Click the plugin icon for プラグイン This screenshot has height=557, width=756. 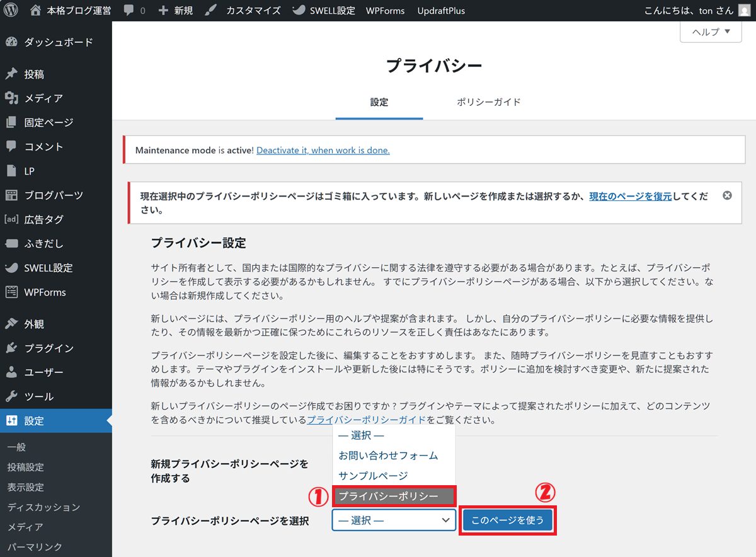[x=11, y=348]
